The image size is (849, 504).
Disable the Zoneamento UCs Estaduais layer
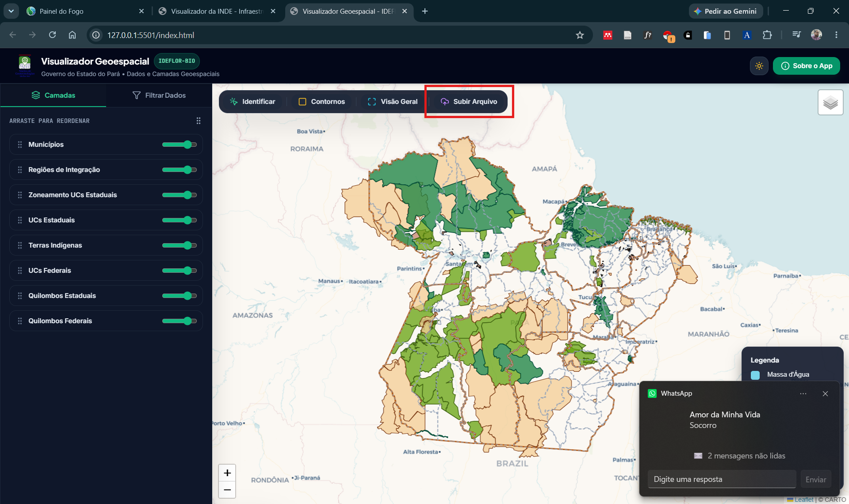point(179,195)
